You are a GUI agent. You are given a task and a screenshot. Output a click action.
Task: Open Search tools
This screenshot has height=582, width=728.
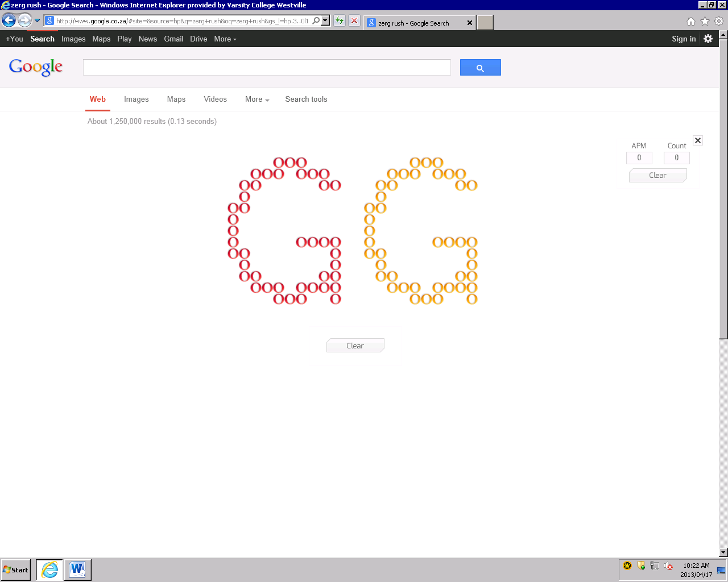[306, 99]
